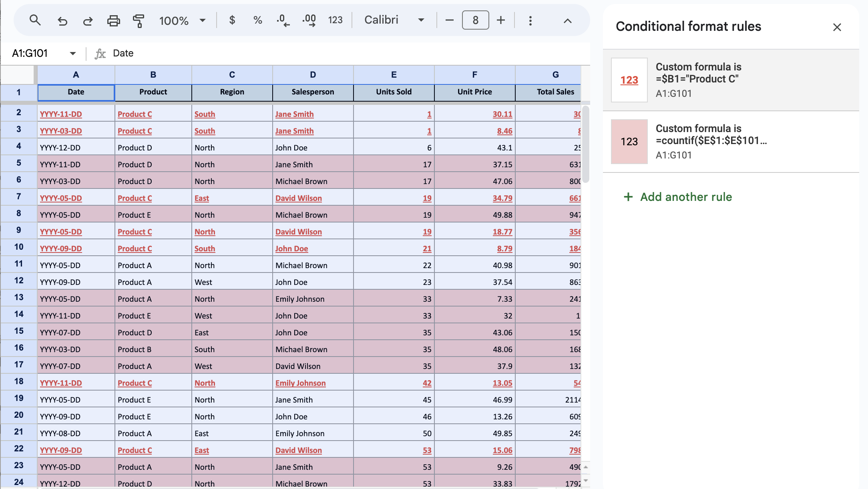
Task: Select the paint format roller icon
Action: click(x=139, y=20)
